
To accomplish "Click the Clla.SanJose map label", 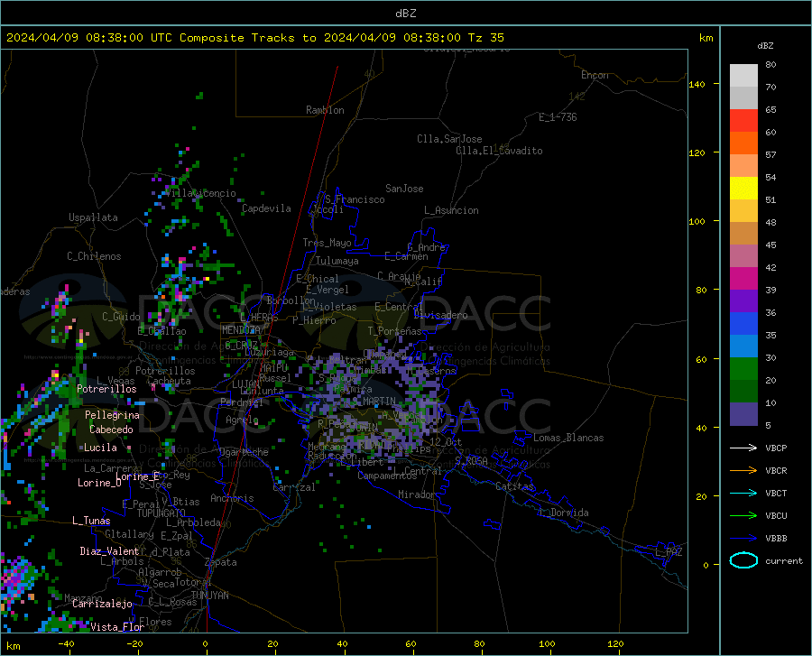I will 449,139.
